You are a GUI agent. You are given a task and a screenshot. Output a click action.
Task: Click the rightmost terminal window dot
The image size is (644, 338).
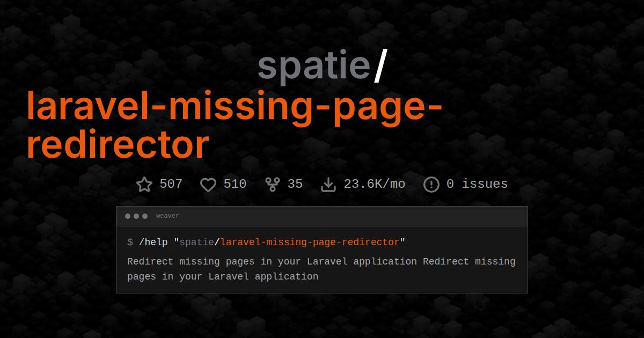[144, 216]
